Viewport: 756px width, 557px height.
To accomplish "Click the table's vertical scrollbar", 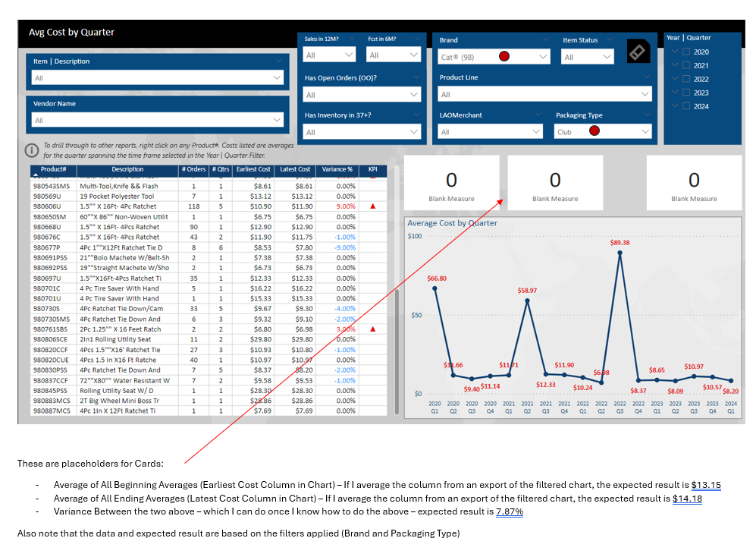I will point(397,351).
